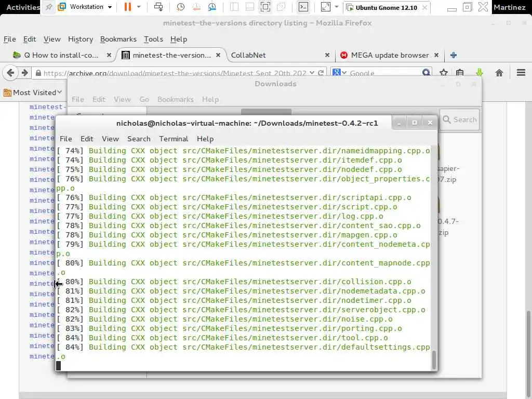
Task: Bookmark this page with star icon
Action: pos(444,73)
